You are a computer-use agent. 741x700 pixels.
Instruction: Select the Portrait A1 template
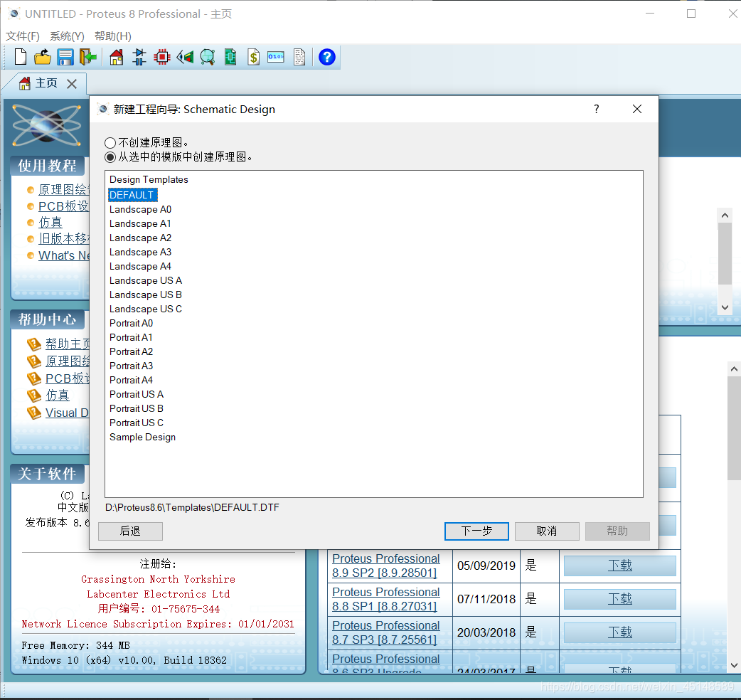[x=131, y=337]
